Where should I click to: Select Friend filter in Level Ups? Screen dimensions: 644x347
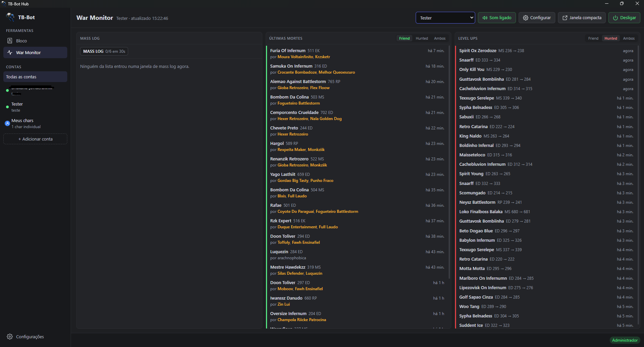point(593,38)
